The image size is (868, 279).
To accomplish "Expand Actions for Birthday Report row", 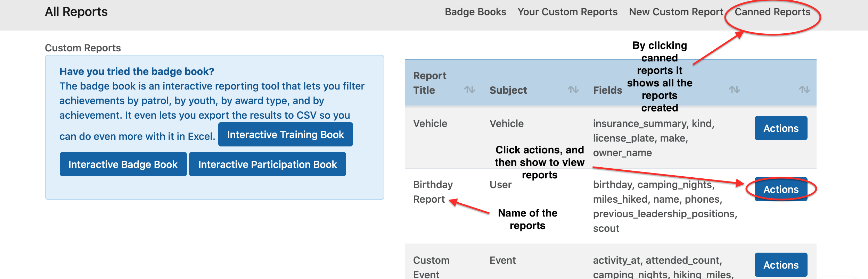I will [780, 189].
